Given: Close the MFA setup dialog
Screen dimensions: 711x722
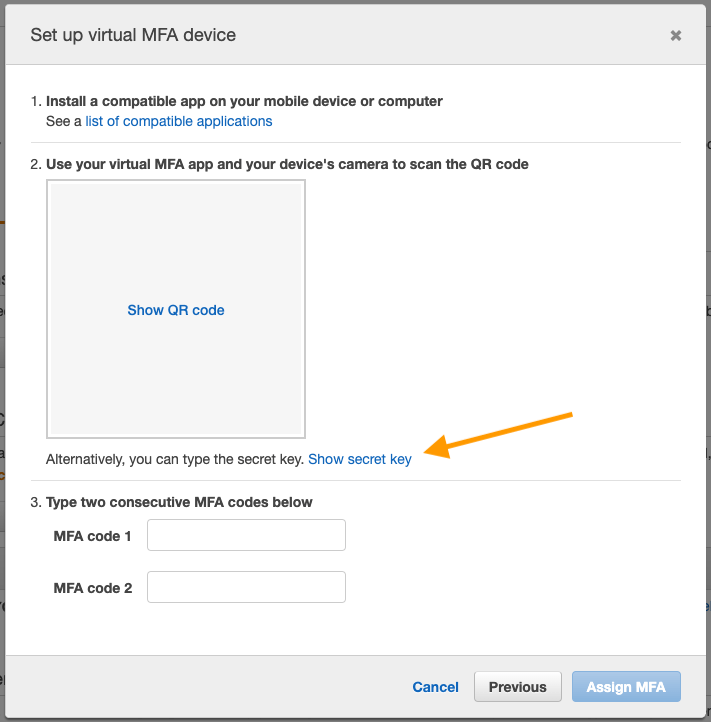Looking at the screenshot, I should click(676, 35).
